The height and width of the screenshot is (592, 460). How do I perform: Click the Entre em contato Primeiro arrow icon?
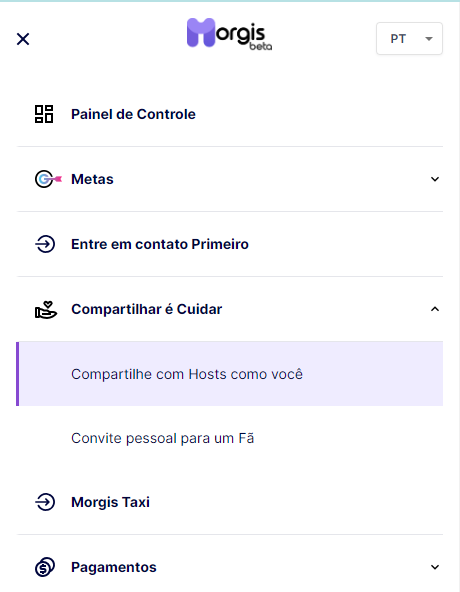click(45, 244)
